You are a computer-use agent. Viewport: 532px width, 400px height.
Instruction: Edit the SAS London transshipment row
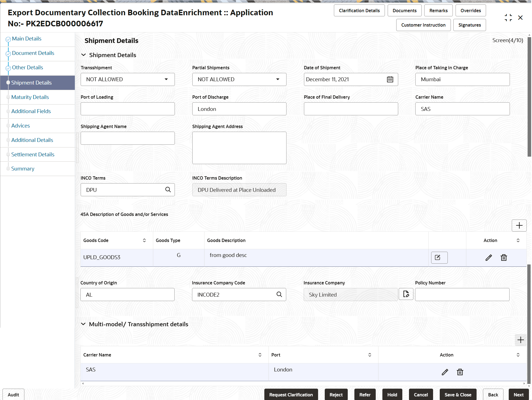(x=445, y=372)
